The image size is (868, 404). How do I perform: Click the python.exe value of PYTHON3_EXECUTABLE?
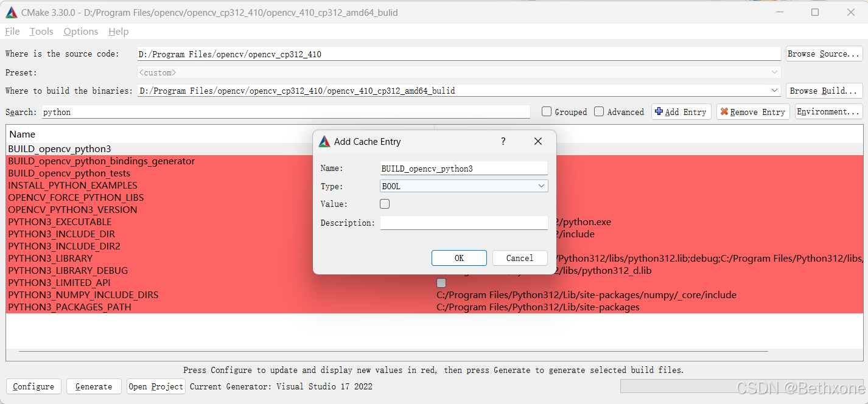point(584,222)
